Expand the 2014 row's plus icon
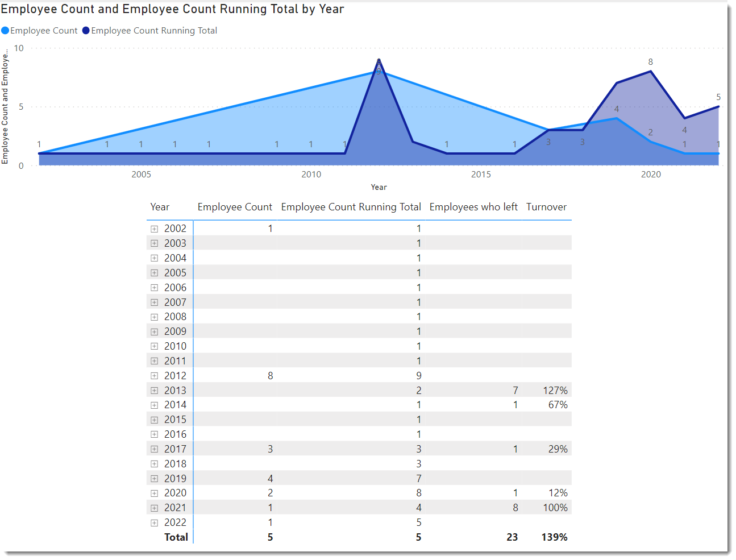The height and width of the screenshot is (560, 736). tap(154, 405)
